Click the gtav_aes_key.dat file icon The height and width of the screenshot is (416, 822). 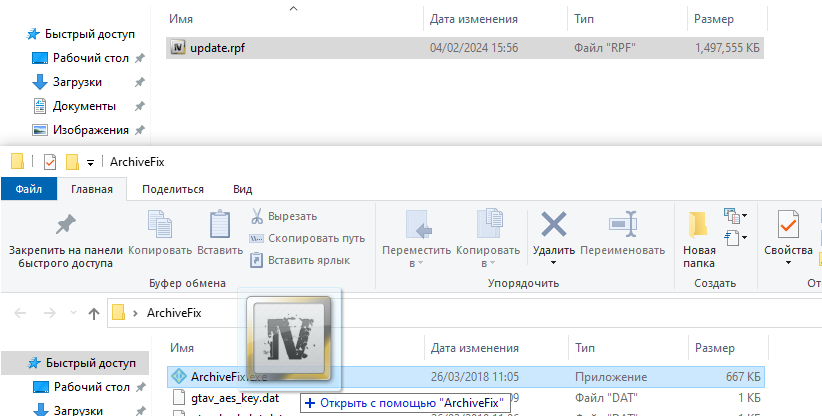179,398
